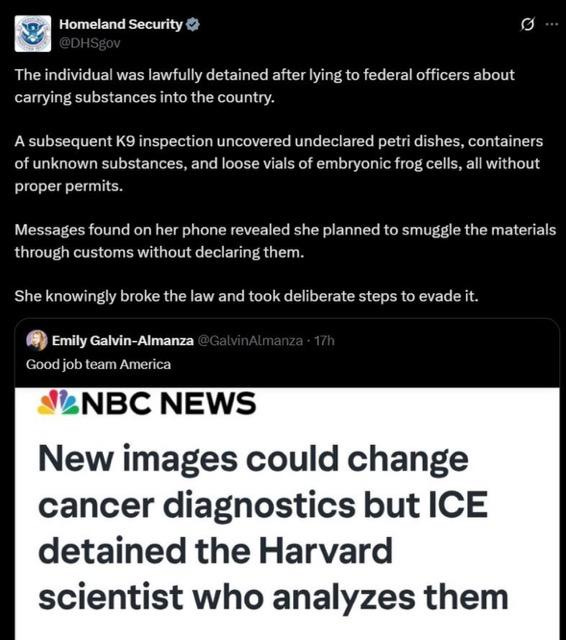Open the three-dot more options menu
This screenshot has width=566, height=640.
[x=551, y=24]
